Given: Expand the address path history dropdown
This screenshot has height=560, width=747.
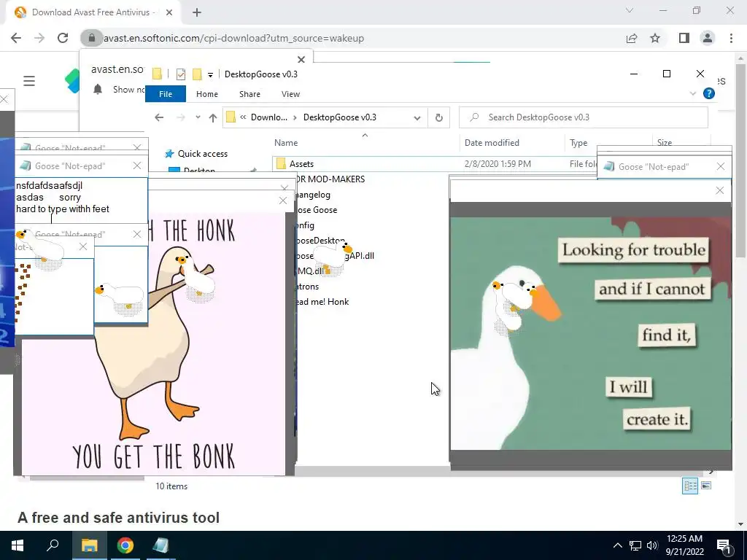Looking at the screenshot, I should click(x=417, y=117).
